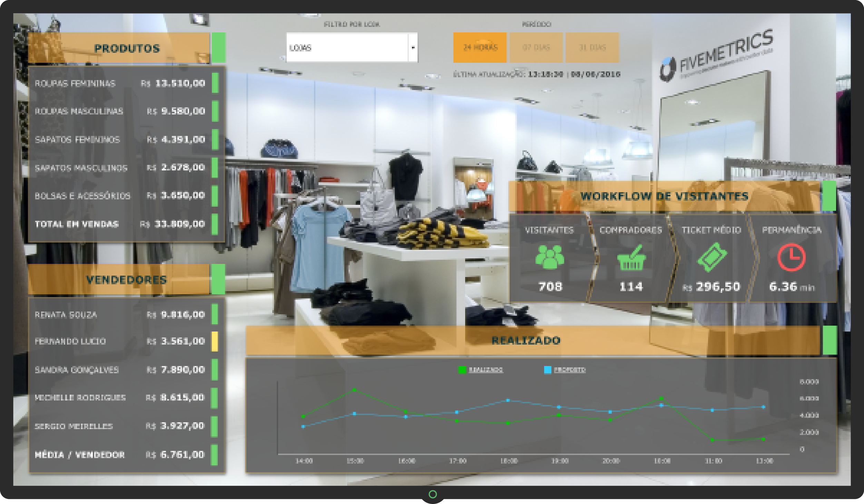Click the buyers count 114

coord(631,286)
